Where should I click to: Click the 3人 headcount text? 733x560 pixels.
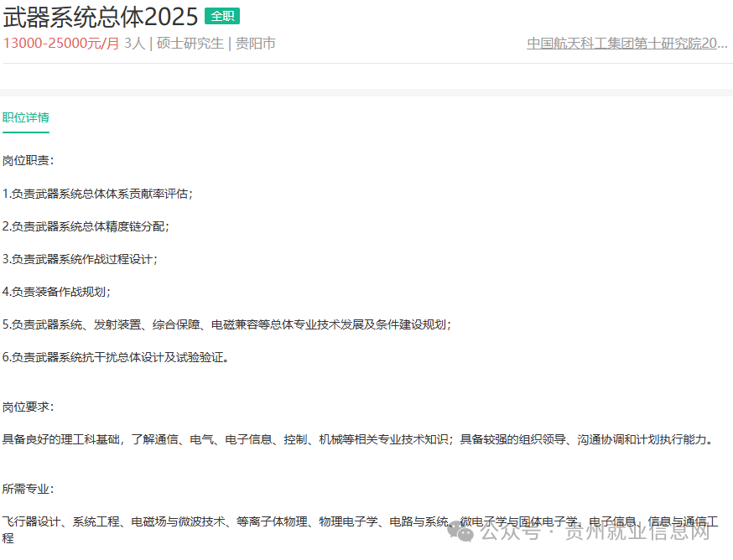point(135,44)
